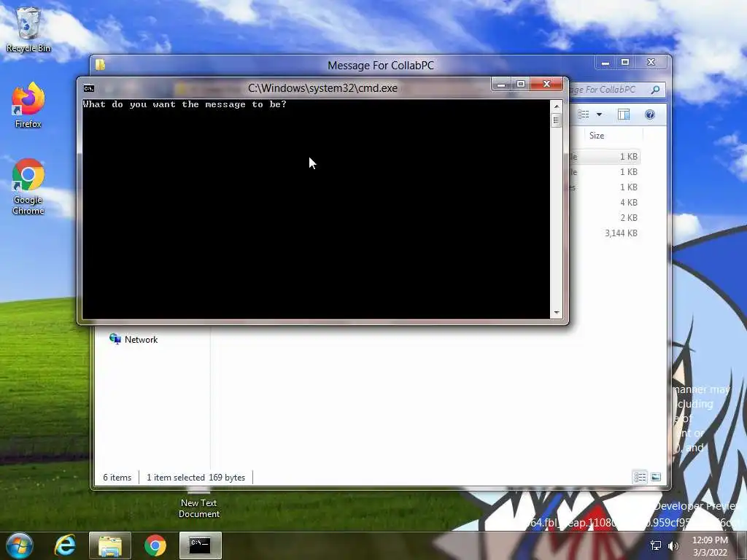Open the view options dropdown arrow

pyautogui.click(x=600, y=114)
